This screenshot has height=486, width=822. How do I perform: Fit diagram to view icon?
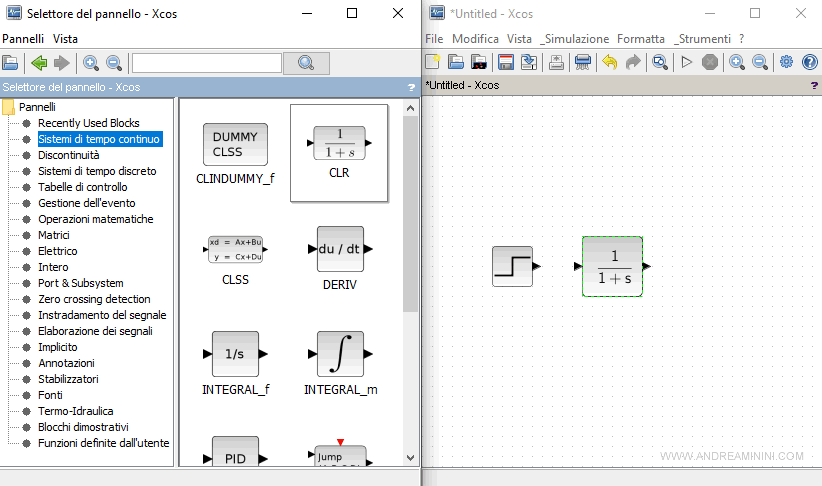click(660, 62)
